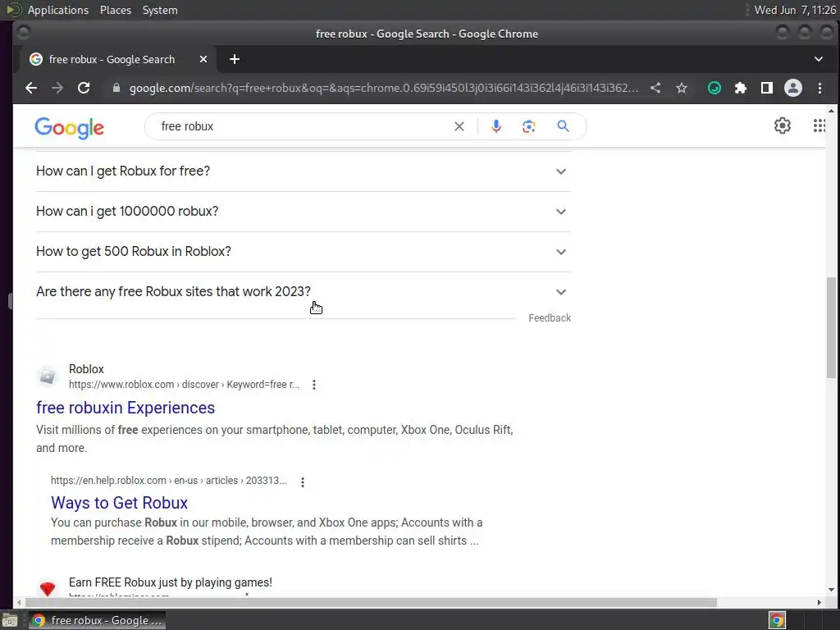Open Google apps grid
840x630 pixels.
(x=819, y=126)
